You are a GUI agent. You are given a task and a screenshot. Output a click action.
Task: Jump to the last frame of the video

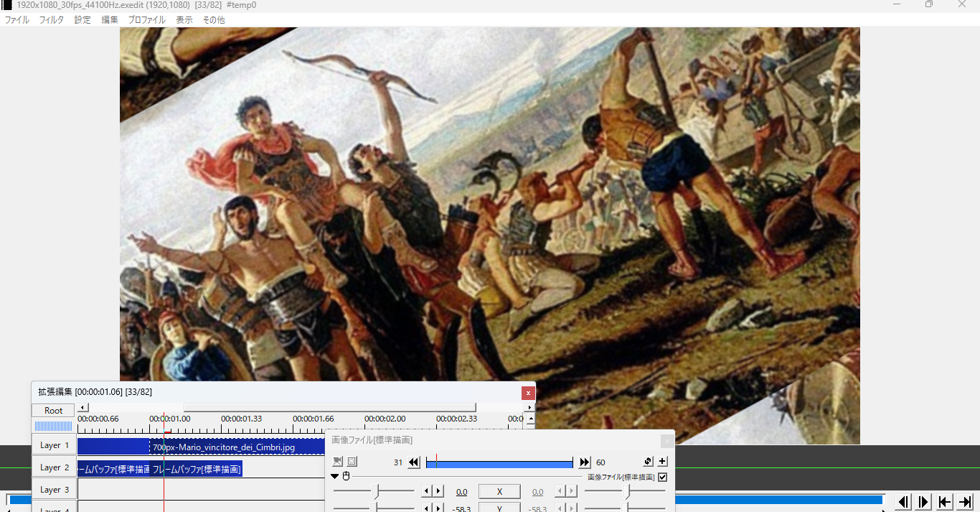(x=966, y=502)
